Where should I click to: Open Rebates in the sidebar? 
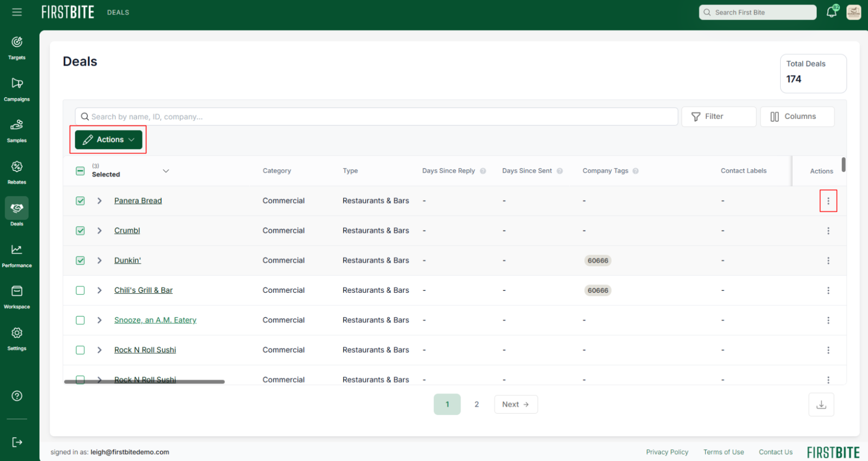pos(17,173)
